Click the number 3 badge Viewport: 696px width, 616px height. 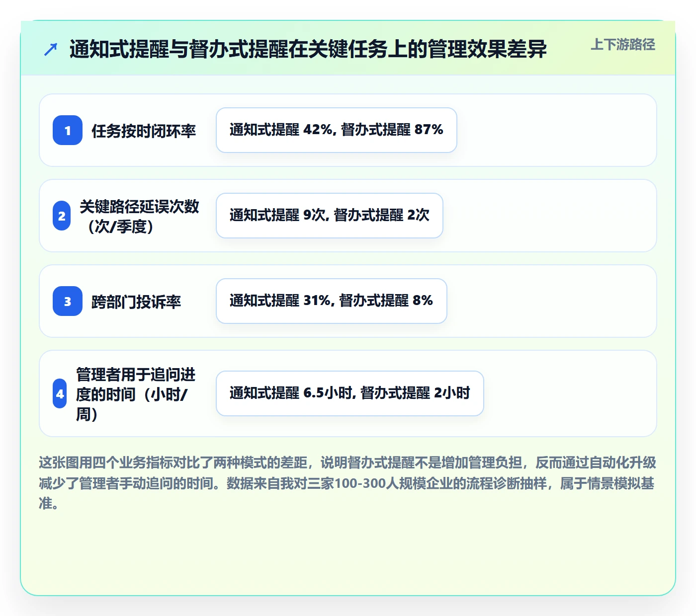68,301
